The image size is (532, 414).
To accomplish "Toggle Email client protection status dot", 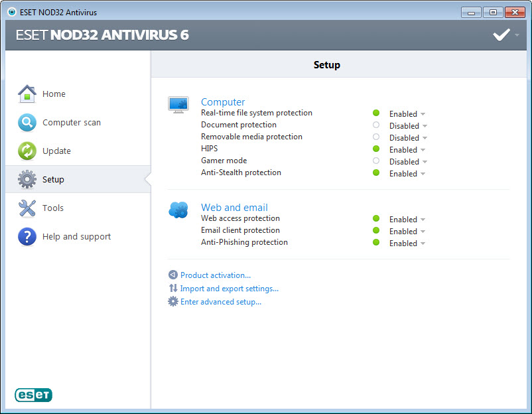I will tap(376, 230).
